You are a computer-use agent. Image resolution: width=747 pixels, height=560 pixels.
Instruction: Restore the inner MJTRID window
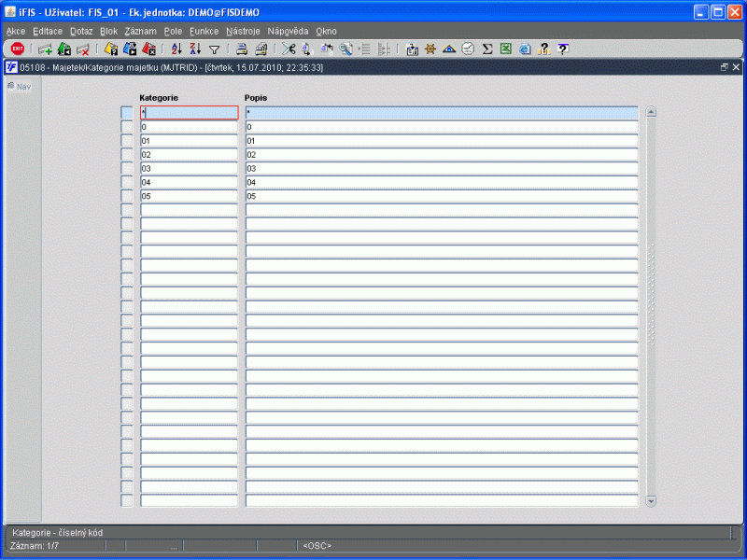coord(725,67)
